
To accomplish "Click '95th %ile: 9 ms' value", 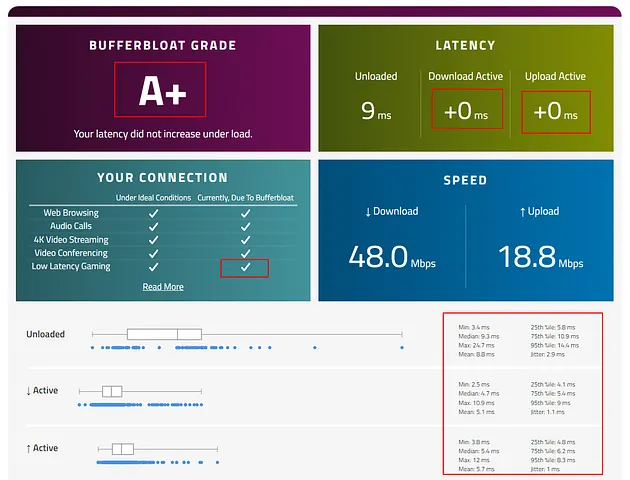I will [550, 403].
